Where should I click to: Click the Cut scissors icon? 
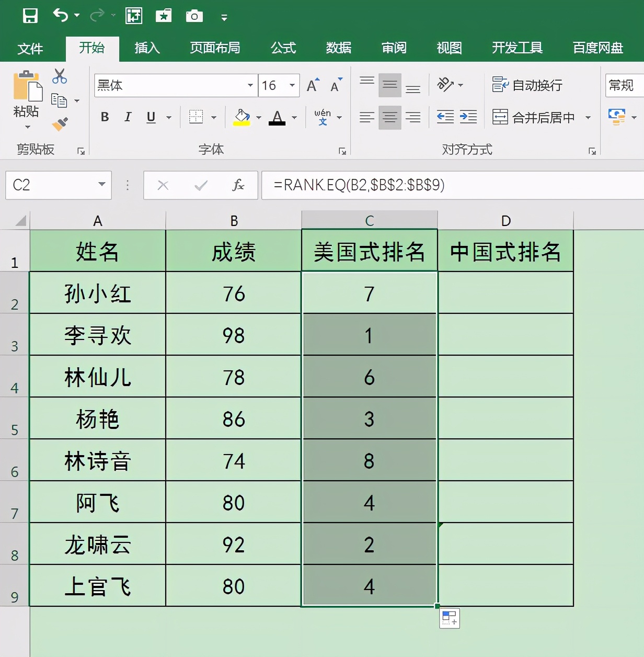60,76
